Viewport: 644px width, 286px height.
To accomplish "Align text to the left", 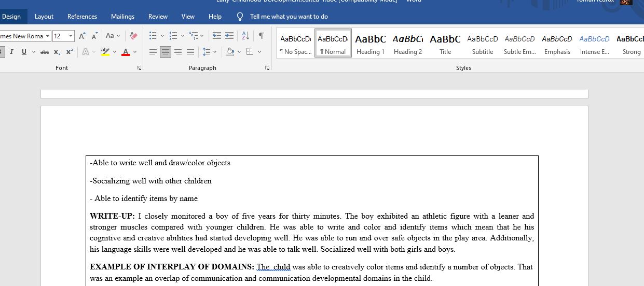I will [x=153, y=52].
